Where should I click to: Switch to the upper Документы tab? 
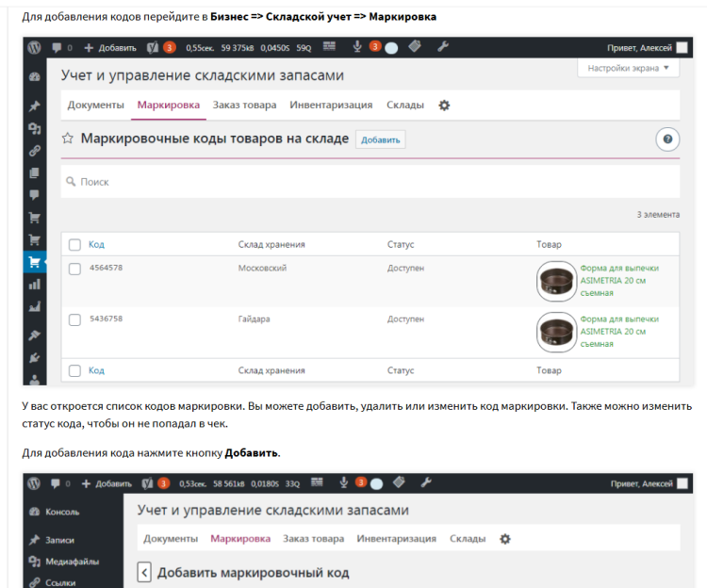94,106
